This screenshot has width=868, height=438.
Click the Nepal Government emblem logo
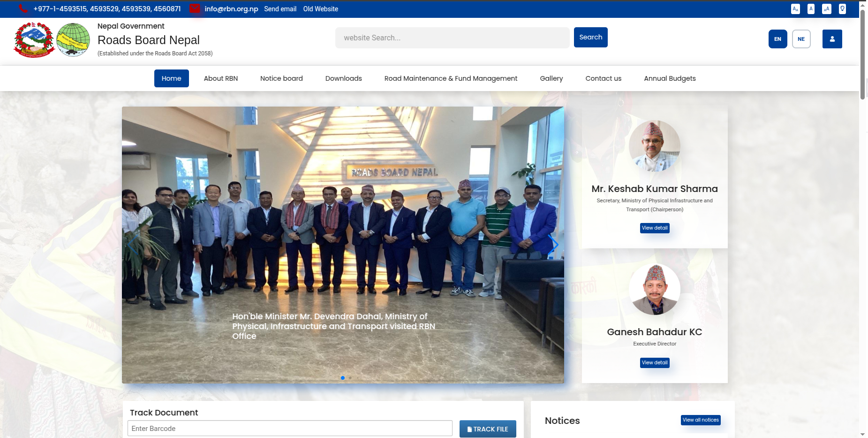click(34, 40)
